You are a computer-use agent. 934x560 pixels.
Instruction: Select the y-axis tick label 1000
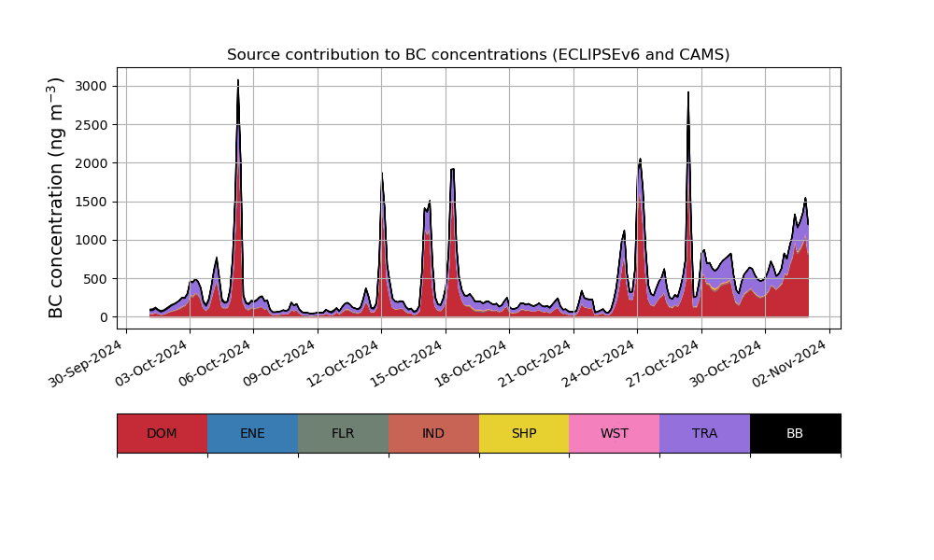92,241
